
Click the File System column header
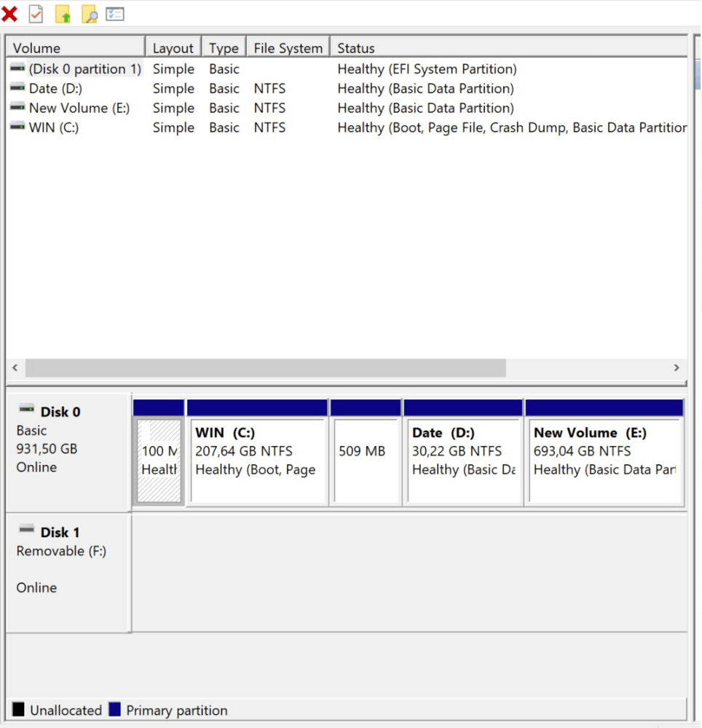point(287,47)
